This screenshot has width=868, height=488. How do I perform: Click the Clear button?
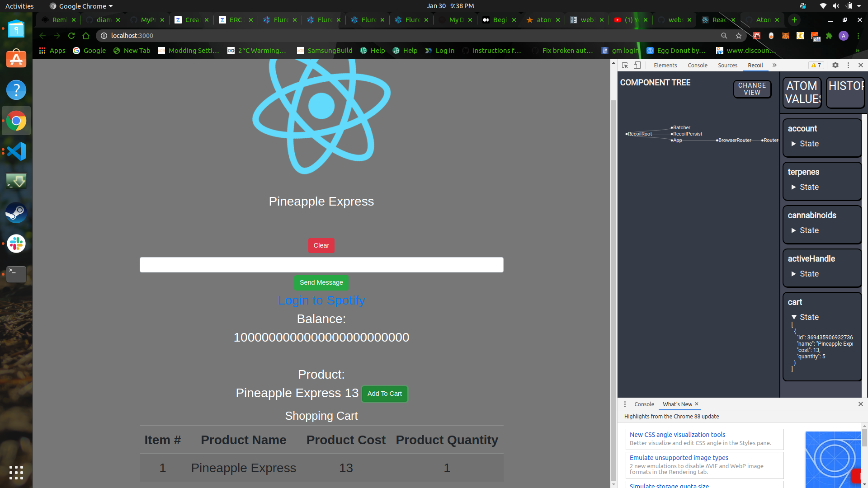point(321,245)
